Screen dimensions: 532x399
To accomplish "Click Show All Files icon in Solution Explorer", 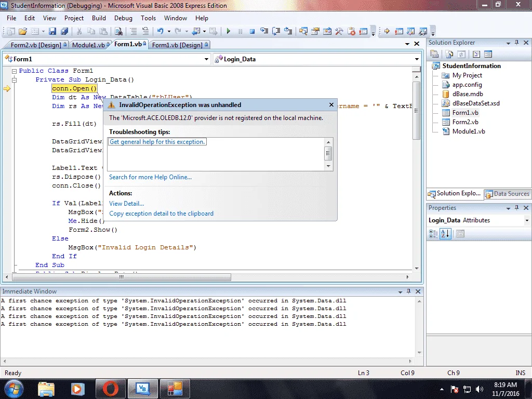I will click(x=449, y=54).
